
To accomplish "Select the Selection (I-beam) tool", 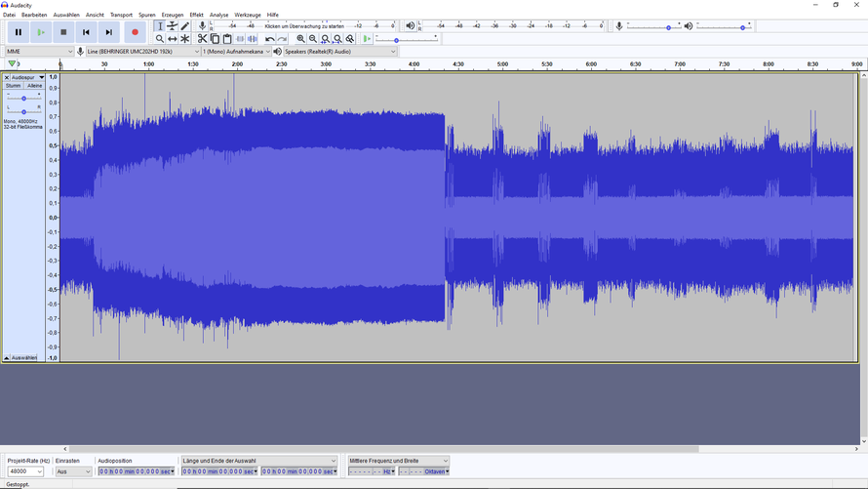I will click(x=160, y=26).
